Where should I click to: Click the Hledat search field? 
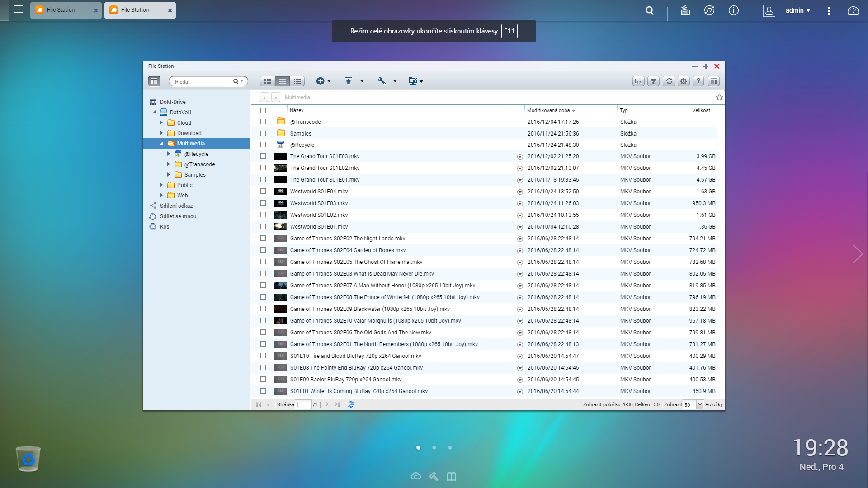point(202,81)
